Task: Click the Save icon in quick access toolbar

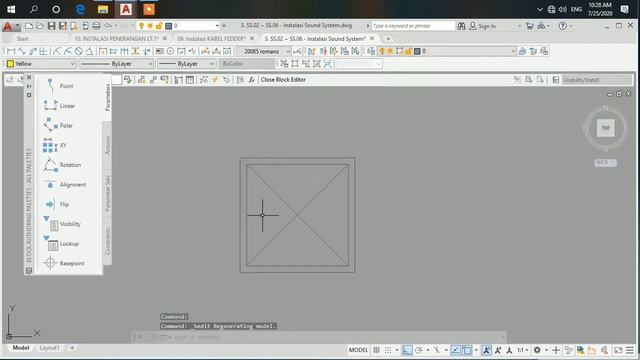Action: pyautogui.click(x=51, y=26)
